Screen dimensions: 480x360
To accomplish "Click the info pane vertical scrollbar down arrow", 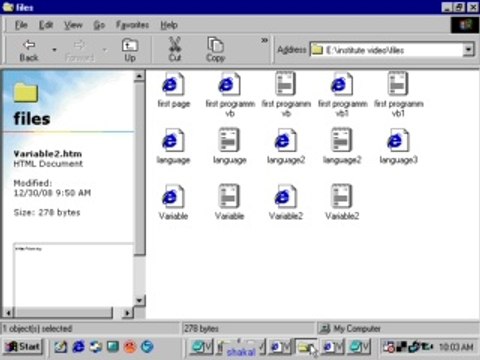I will click(x=139, y=300).
